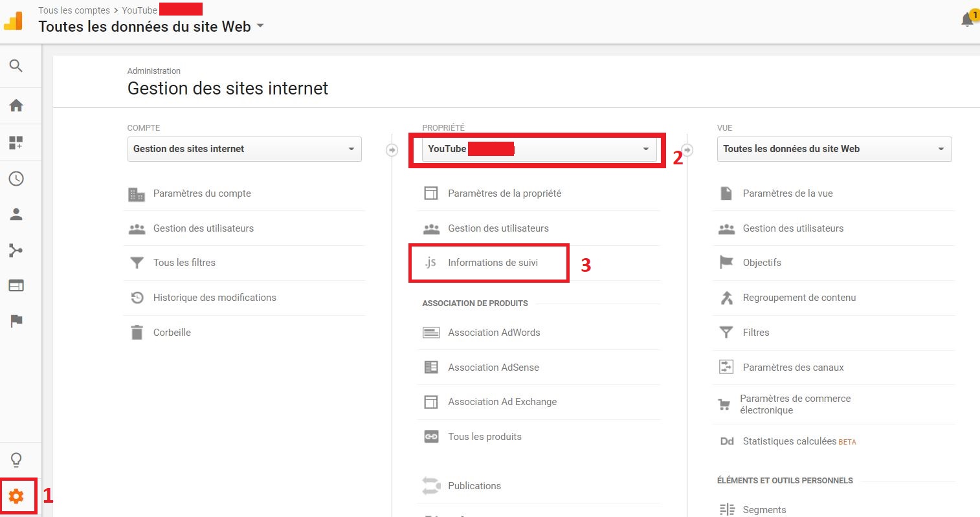Click the arrows icon beside Publications
Image resolution: width=980 pixels, height=517 pixels.
(431, 486)
